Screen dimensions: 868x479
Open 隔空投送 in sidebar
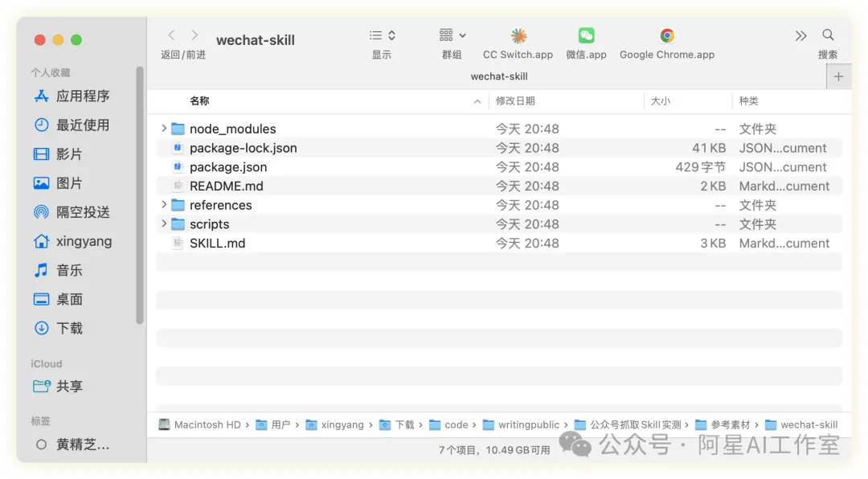pyautogui.click(x=72, y=212)
